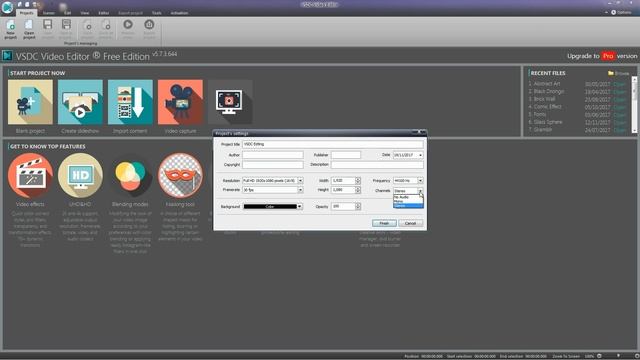
Task: Click the Open project ribbon icon
Action: pyautogui.click(x=29, y=29)
